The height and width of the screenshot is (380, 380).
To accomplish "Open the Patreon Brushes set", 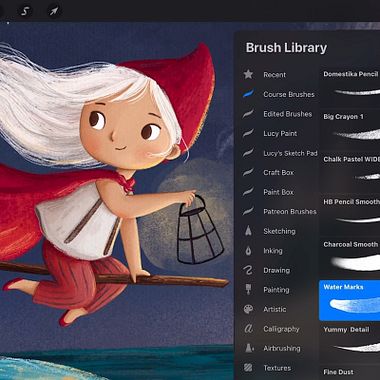I will [290, 212].
